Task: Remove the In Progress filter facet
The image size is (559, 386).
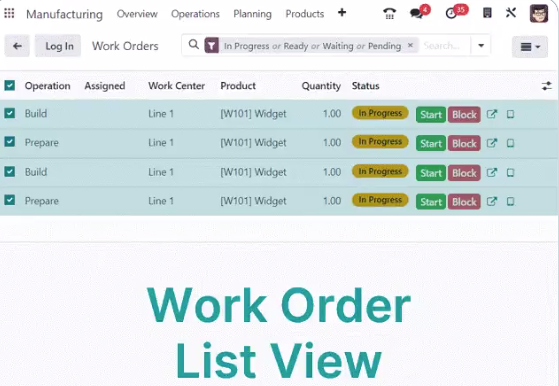Action: click(x=410, y=45)
